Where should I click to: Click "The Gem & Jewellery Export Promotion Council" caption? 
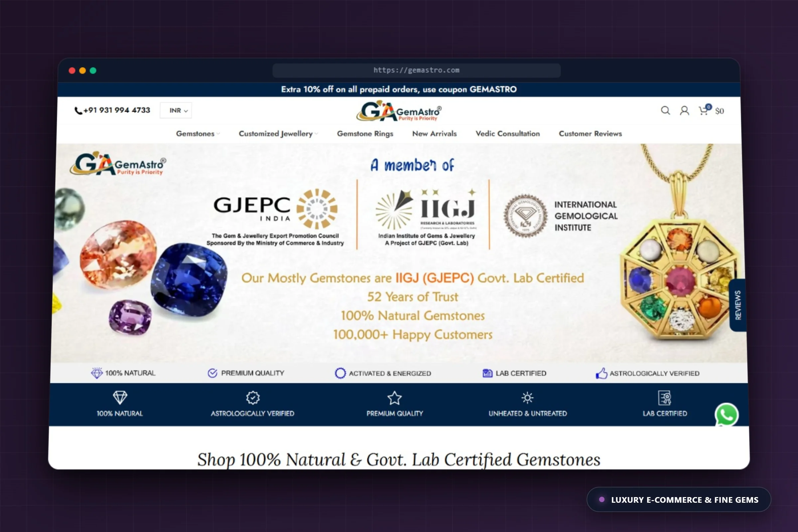[275, 236]
